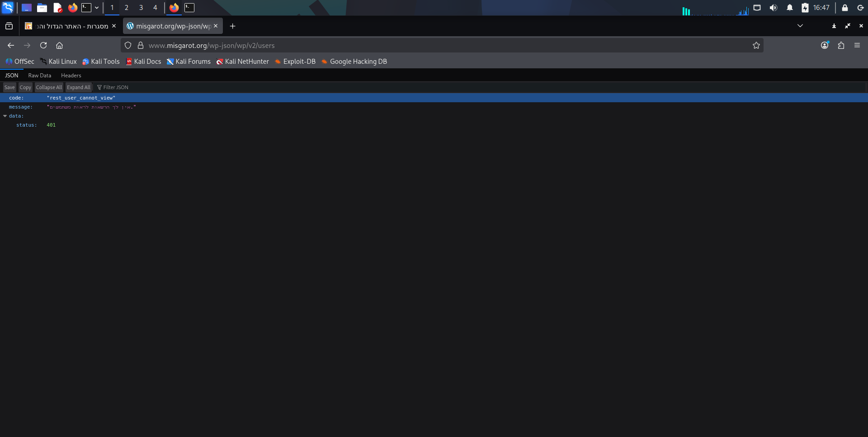The image size is (868, 437).
Task: Bookmark this page with the star
Action: click(x=756, y=45)
